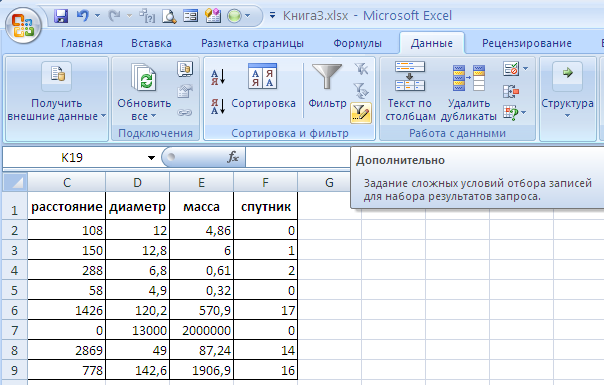The height and width of the screenshot is (385, 604).
Task: Click the form icon in quick access toolbar
Action: coord(191,16)
